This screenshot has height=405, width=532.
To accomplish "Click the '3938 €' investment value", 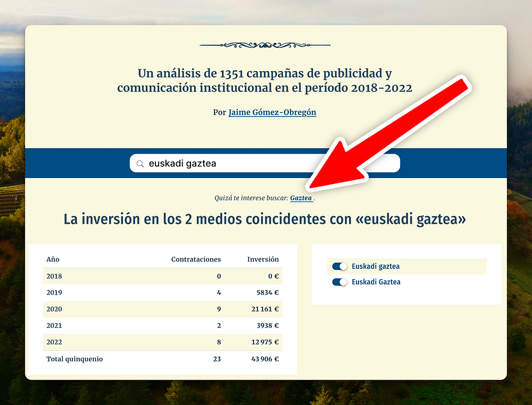I will tap(268, 326).
